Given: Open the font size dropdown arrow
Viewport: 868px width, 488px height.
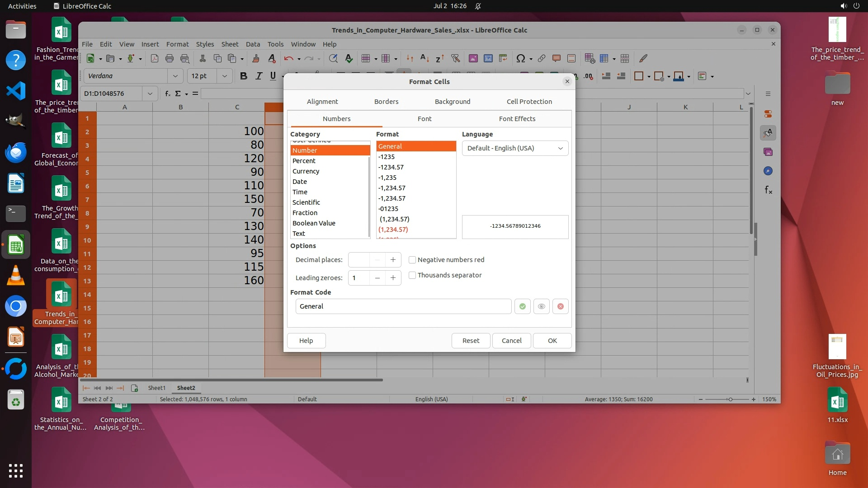Looking at the screenshot, I should click(225, 76).
